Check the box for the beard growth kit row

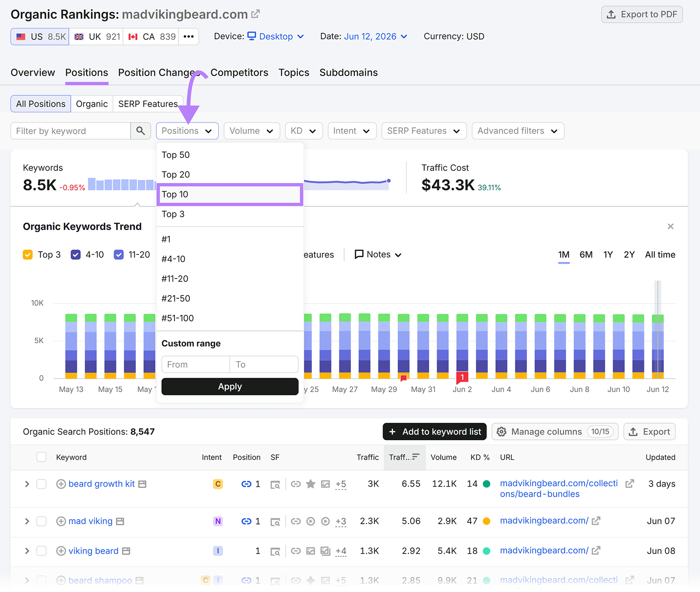click(42, 484)
